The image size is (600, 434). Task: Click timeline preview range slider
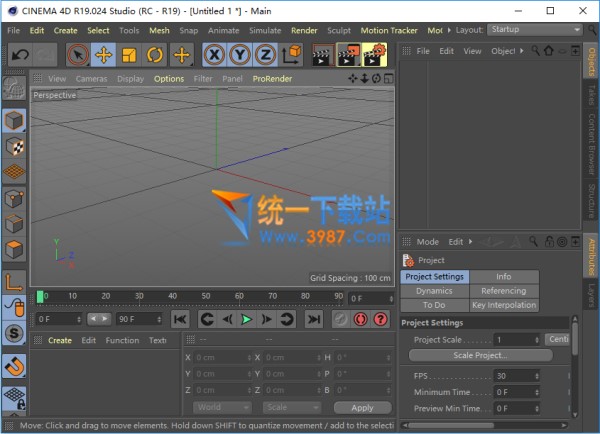[x=99, y=318]
